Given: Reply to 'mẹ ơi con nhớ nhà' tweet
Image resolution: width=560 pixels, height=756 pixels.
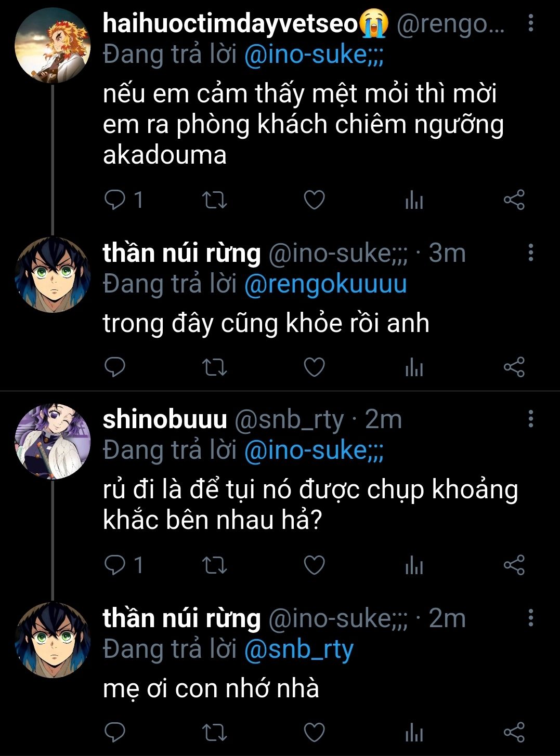Looking at the screenshot, I should pyautogui.click(x=115, y=732).
